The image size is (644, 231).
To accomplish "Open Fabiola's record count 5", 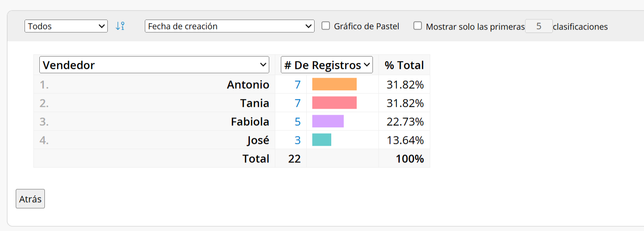I will click(x=297, y=122).
